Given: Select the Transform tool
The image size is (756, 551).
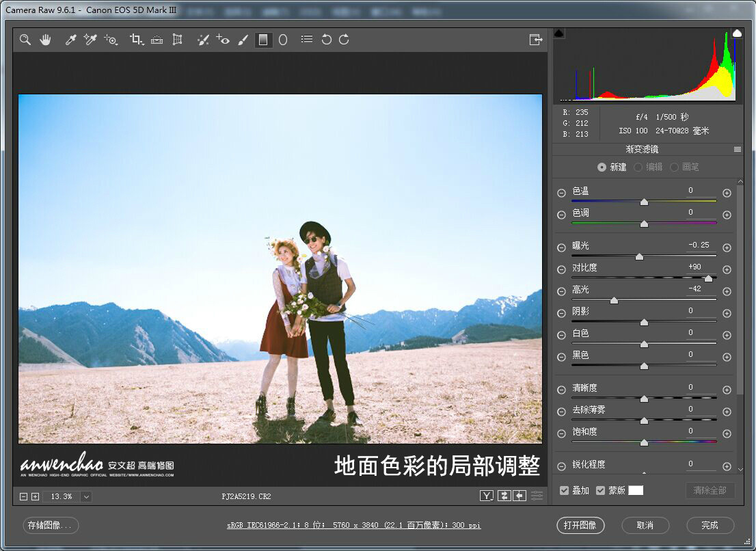Looking at the screenshot, I should pyautogui.click(x=178, y=40).
